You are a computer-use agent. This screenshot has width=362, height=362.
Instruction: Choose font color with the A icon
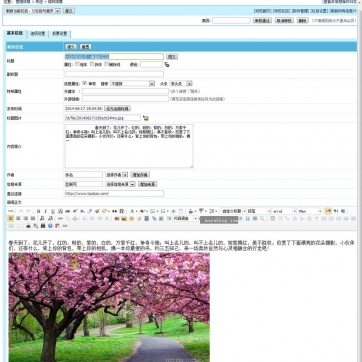132,211
